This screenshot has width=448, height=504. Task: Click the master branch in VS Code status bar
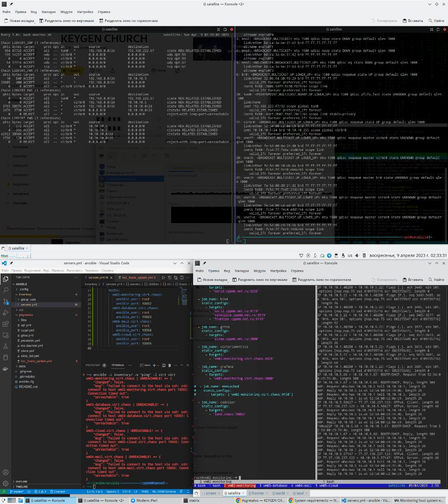(17, 491)
